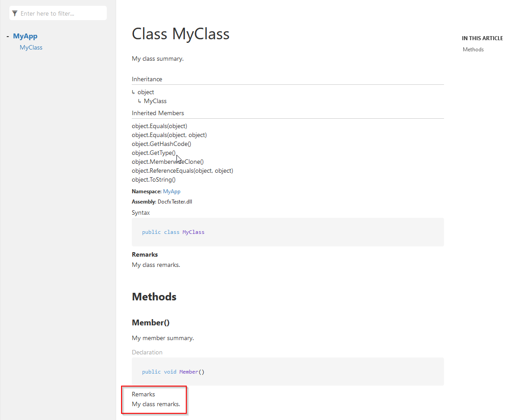
Task: Click the Methods section heading
Action: click(154, 297)
